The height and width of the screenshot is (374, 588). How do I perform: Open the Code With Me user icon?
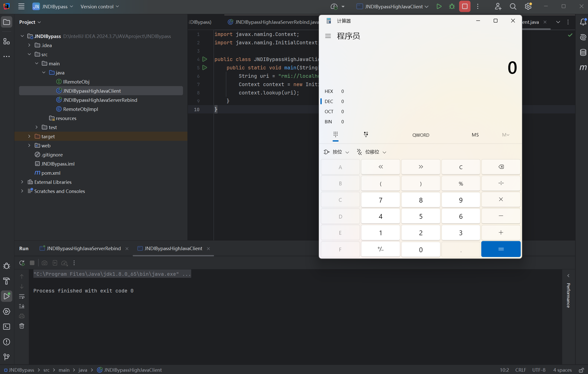[498, 7]
